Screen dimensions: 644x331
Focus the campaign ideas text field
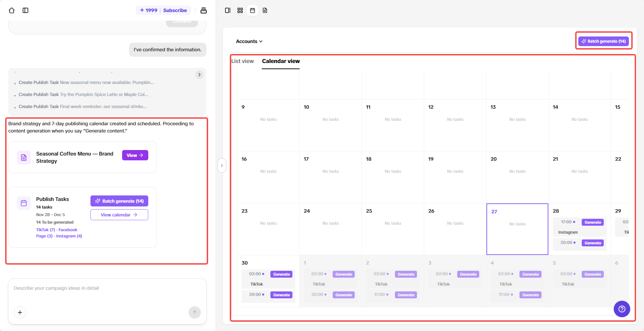pyautogui.click(x=107, y=288)
